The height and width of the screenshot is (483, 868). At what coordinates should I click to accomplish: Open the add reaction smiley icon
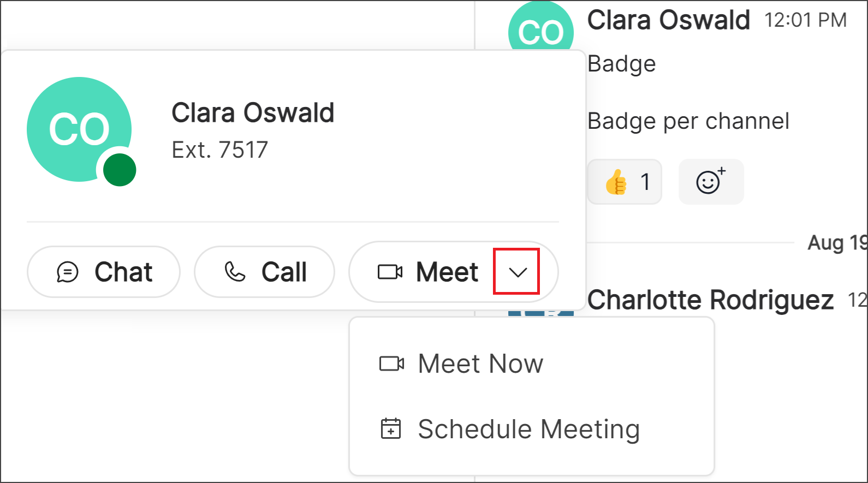pyautogui.click(x=711, y=182)
